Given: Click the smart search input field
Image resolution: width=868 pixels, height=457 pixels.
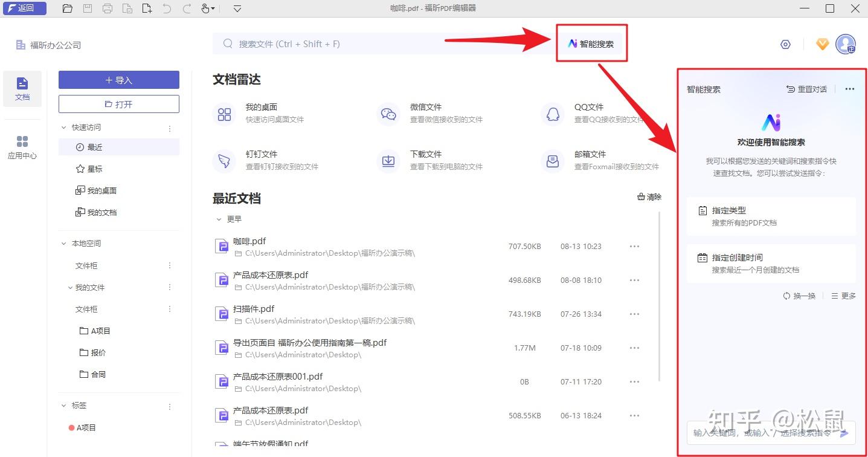Looking at the screenshot, I should pos(761,433).
